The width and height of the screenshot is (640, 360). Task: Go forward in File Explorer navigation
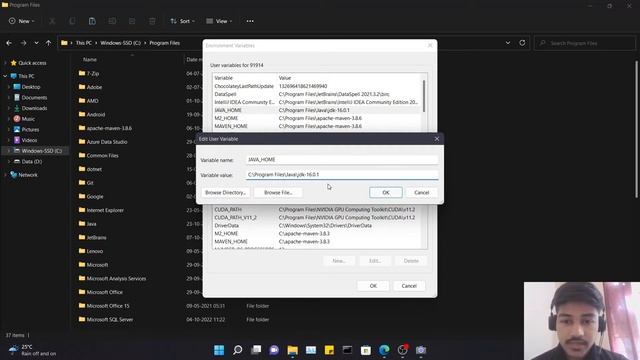[23, 43]
